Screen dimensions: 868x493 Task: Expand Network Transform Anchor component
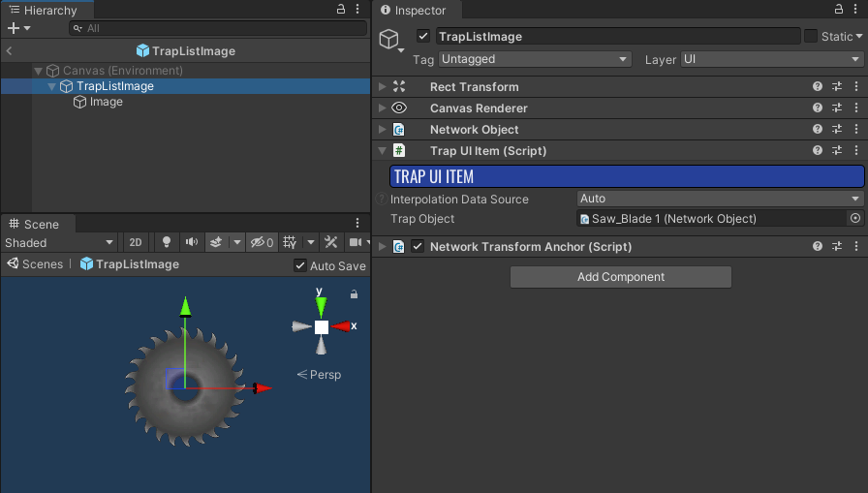click(x=382, y=246)
